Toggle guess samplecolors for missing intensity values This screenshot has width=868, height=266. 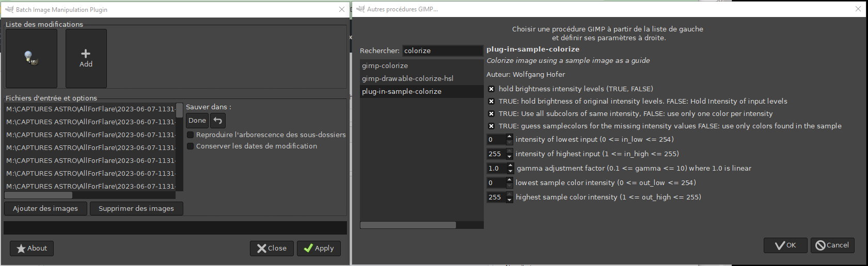(491, 126)
